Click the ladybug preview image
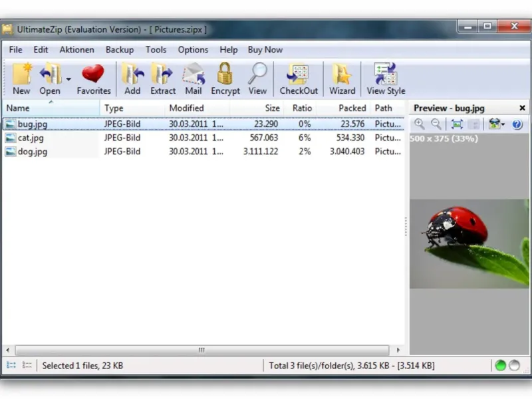 (x=469, y=243)
